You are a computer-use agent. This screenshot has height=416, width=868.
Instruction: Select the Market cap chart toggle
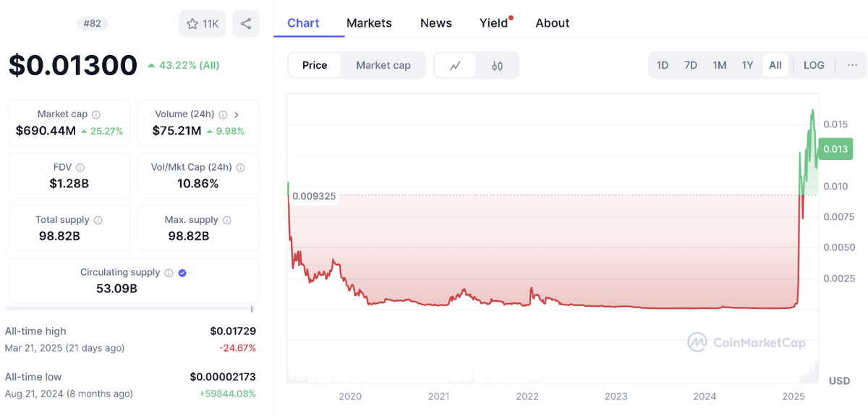click(383, 65)
